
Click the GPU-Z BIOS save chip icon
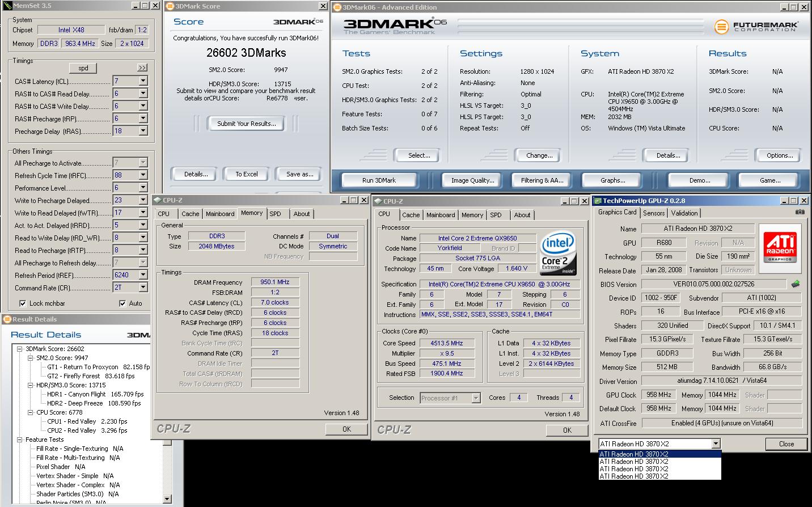pyautogui.click(x=796, y=284)
